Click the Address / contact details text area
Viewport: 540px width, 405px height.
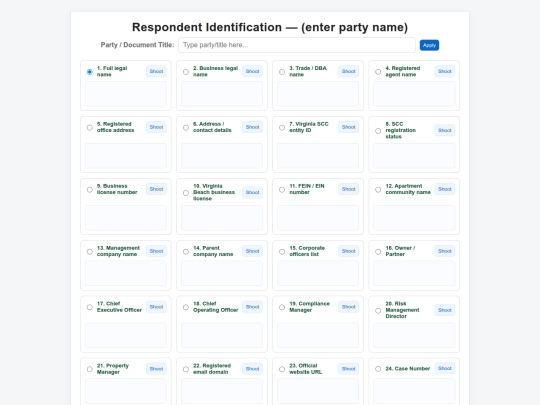(222, 156)
